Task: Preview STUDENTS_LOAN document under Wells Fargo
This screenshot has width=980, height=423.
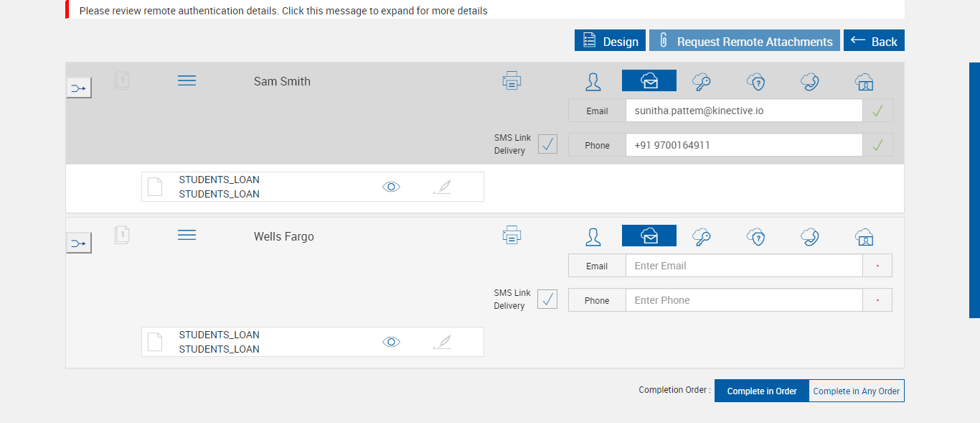Action: pyautogui.click(x=391, y=342)
